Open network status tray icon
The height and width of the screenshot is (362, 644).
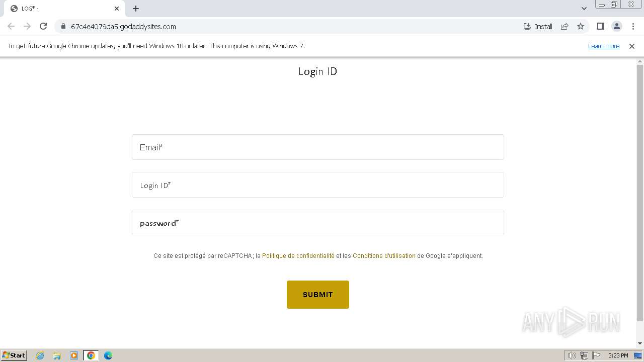coord(584,355)
